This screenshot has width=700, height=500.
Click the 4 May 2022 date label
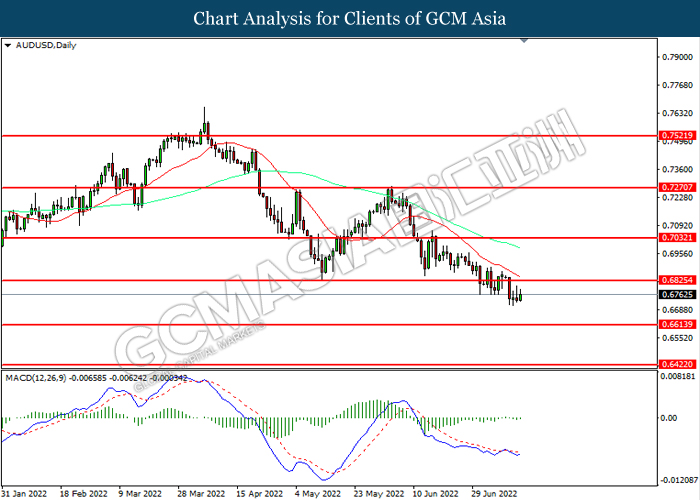pos(318,494)
